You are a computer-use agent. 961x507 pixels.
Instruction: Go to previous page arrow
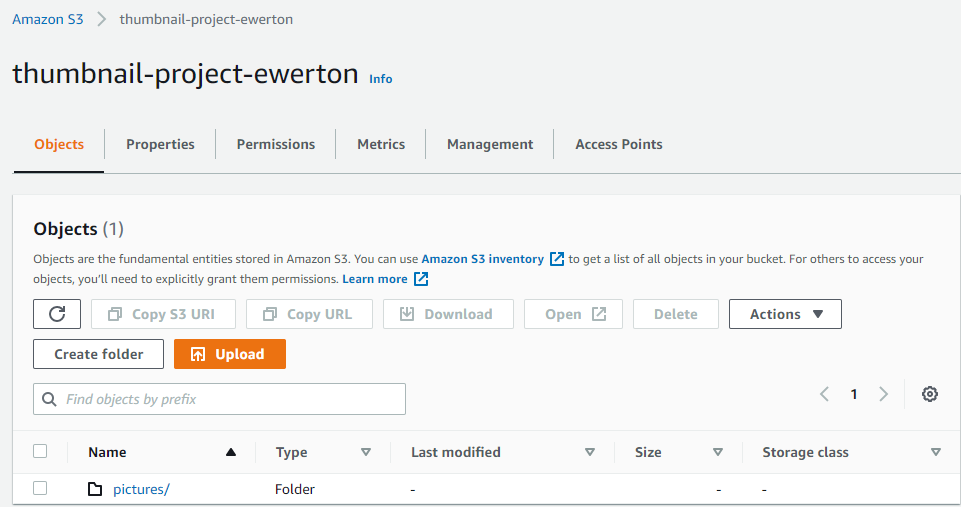(824, 394)
